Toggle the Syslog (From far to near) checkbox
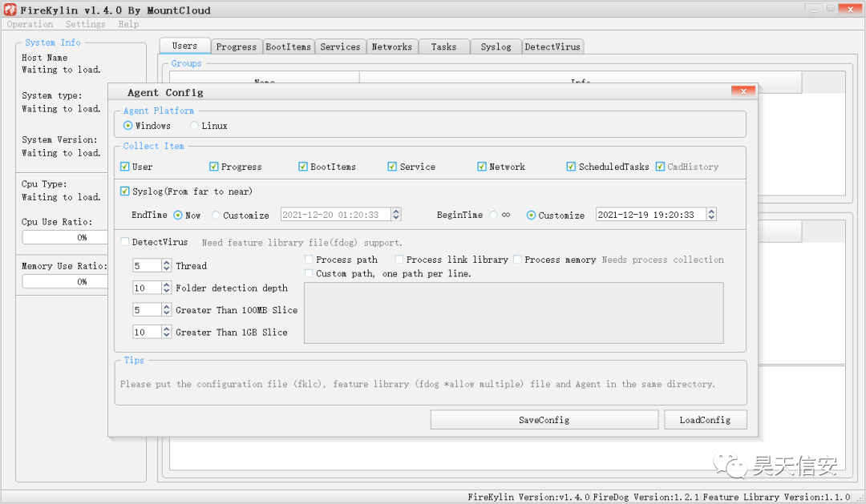Viewport: 866px width, 504px height. [x=125, y=191]
